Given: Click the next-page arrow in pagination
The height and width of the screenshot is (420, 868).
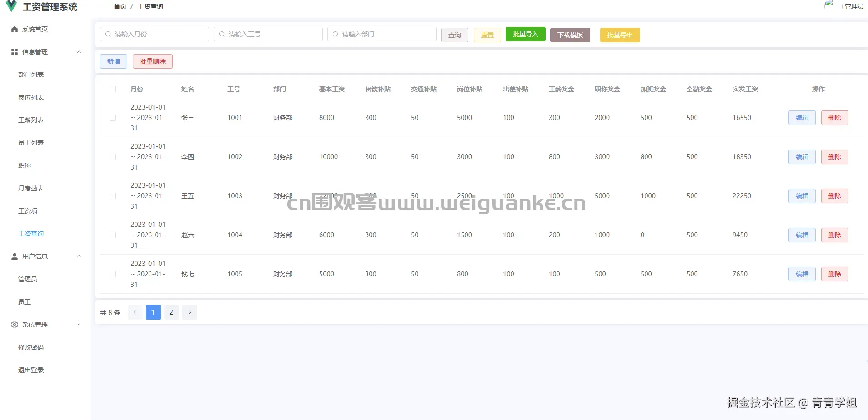Looking at the screenshot, I should pos(189,312).
